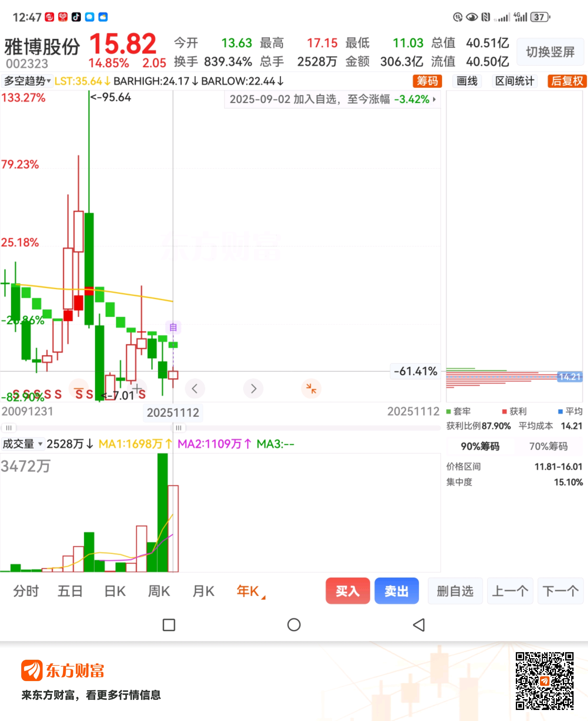Open the 成交量 indicator dropdown
The height and width of the screenshot is (721, 588).
click(23, 444)
